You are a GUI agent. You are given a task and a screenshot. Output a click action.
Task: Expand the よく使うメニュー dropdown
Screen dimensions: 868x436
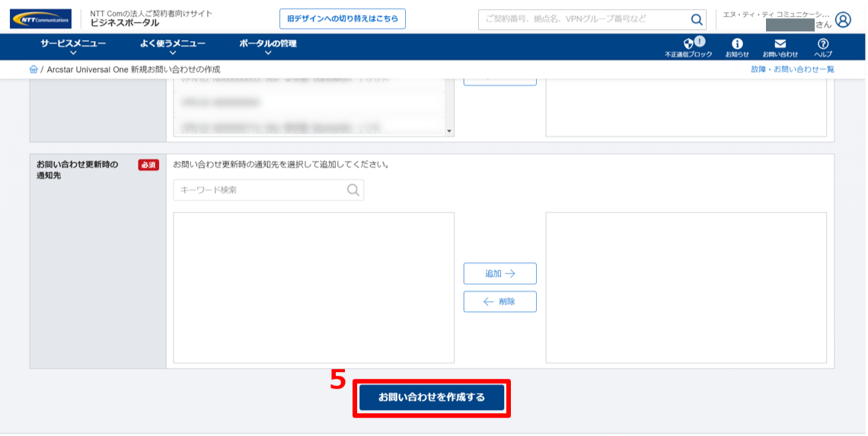click(x=172, y=46)
